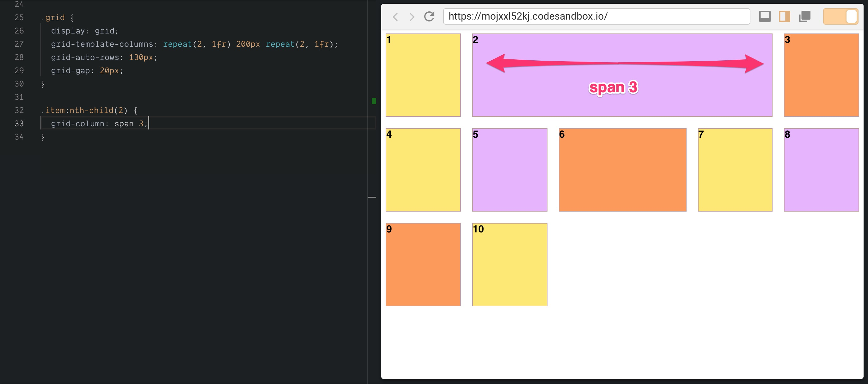868x384 pixels.
Task: Click the green marker in editor scrollbar
Action: click(374, 101)
